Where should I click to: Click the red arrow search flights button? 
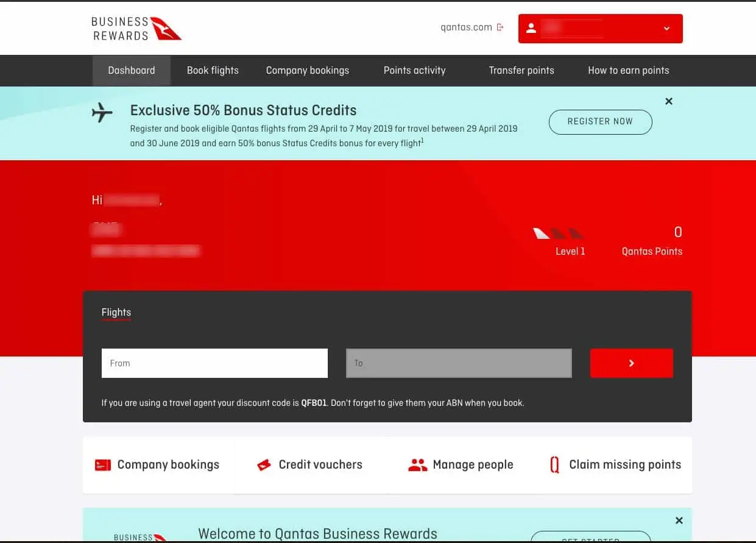click(x=632, y=363)
